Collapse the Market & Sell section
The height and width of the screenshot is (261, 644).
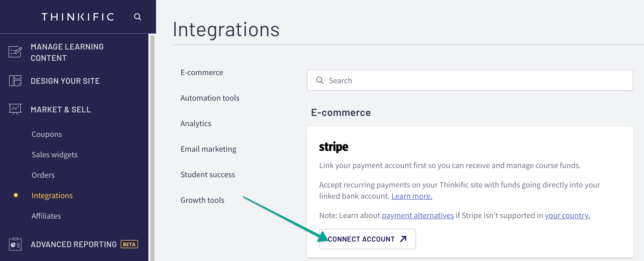[61, 110]
